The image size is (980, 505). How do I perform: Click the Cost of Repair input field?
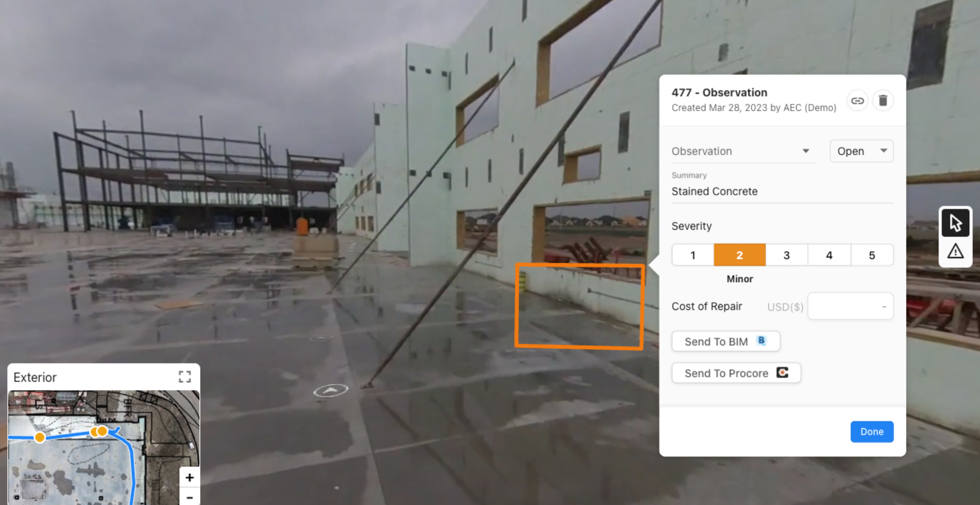click(x=850, y=306)
